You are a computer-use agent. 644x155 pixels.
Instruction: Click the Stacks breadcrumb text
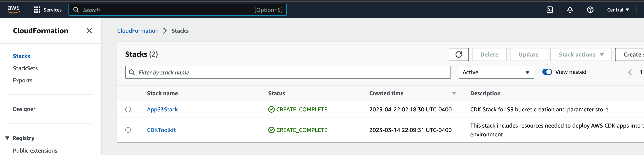click(x=180, y=31)
